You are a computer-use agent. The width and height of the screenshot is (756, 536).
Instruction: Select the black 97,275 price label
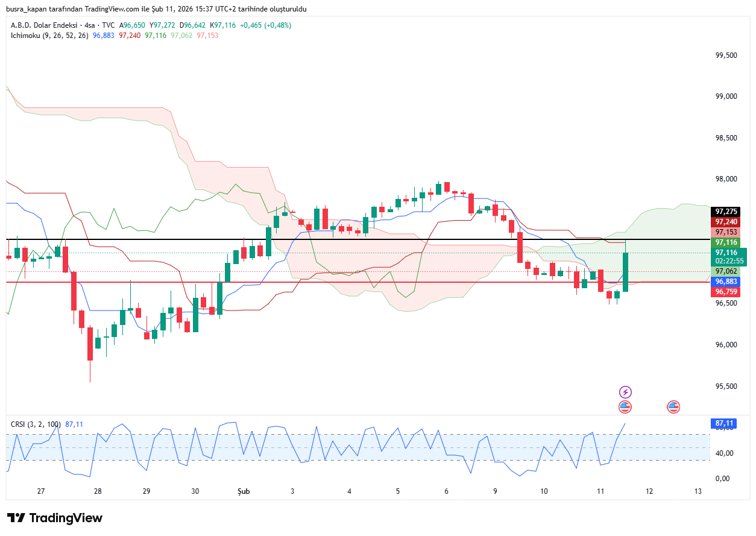point(726,212)
